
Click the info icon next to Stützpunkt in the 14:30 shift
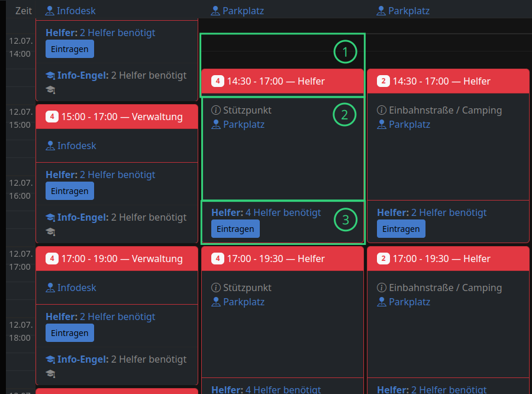coord(215,111)
